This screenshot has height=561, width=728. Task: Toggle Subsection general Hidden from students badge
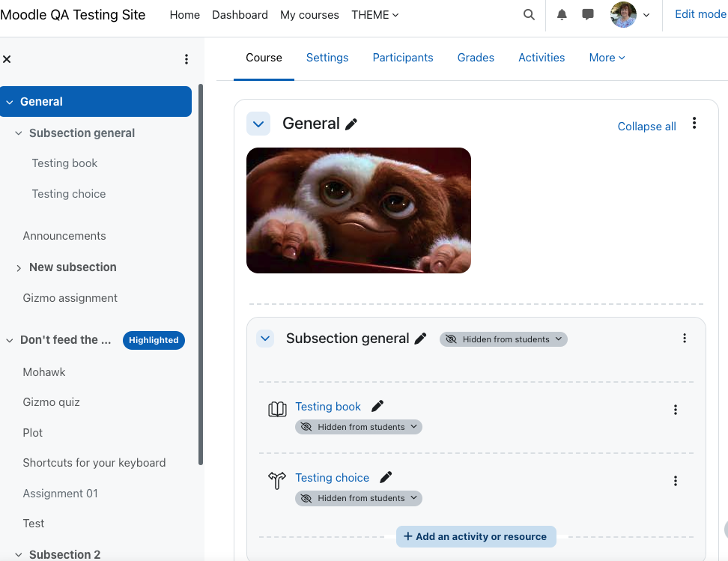[x=503, y=339]
